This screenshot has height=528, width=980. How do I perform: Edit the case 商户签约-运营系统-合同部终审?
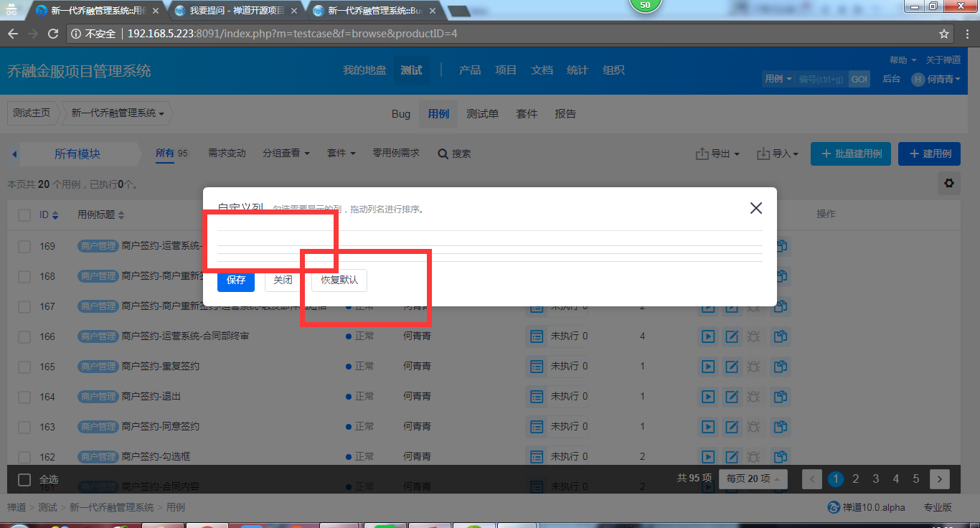tap(732, 336)
